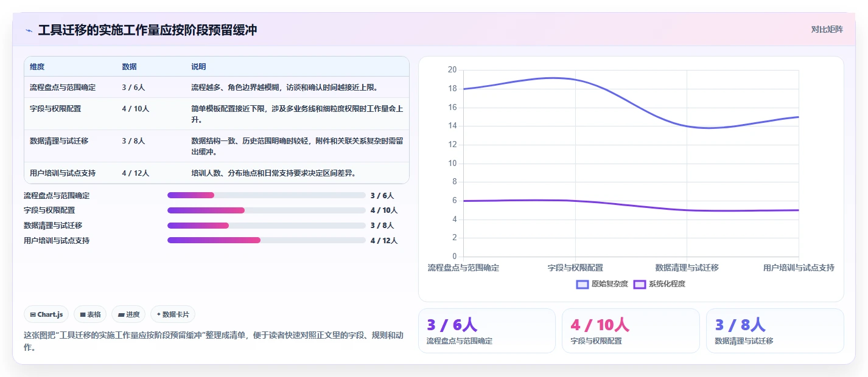Viewport: 868px width, 377px height.
Task: Click table cell 流程盘点与范围确定
Action: pyautogui.click(x=63, y=88)
